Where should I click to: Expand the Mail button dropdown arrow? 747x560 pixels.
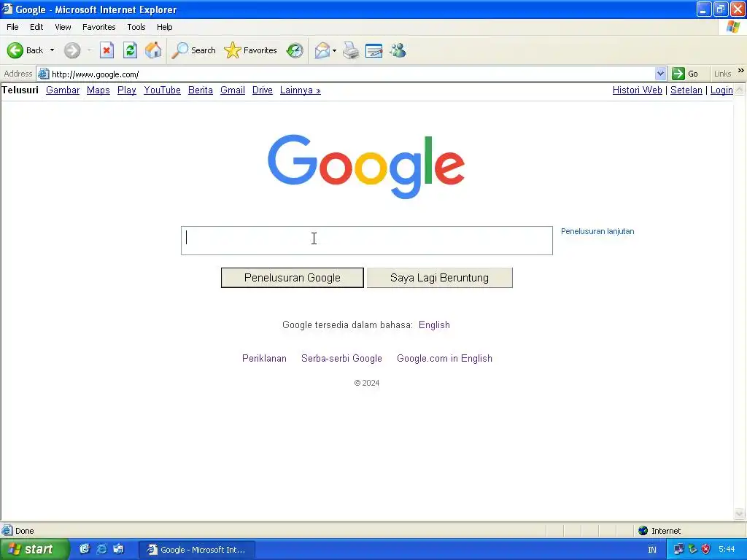(334, 50)
